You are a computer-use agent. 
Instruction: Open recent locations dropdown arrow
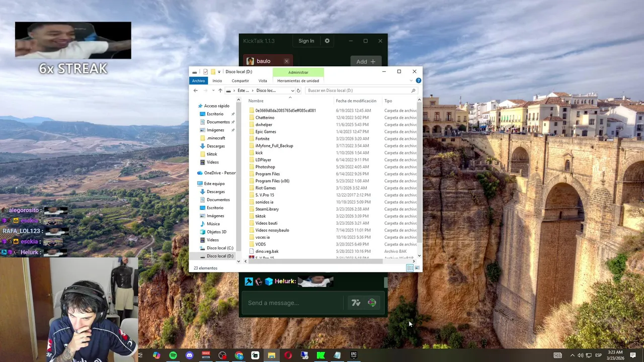tap(213, 90)
